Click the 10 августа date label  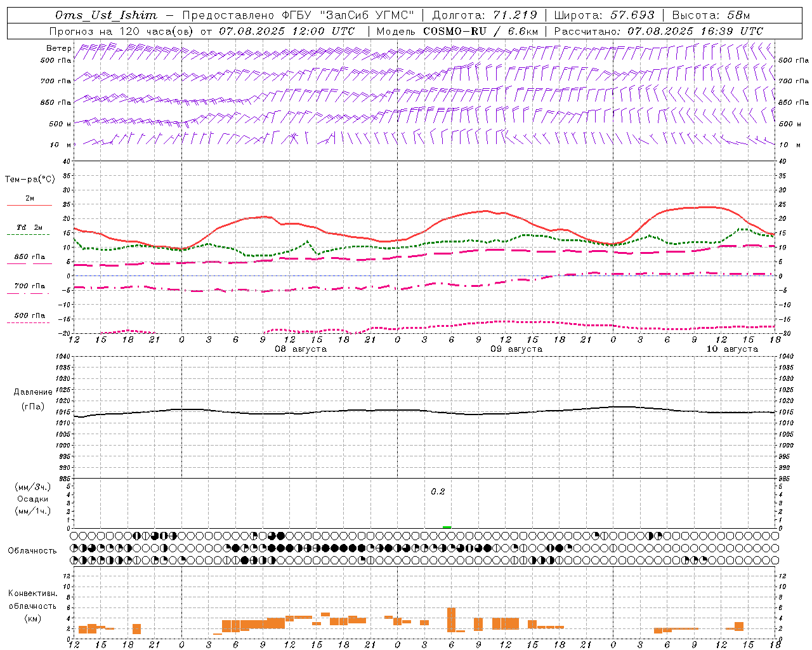tap(732, 349)
